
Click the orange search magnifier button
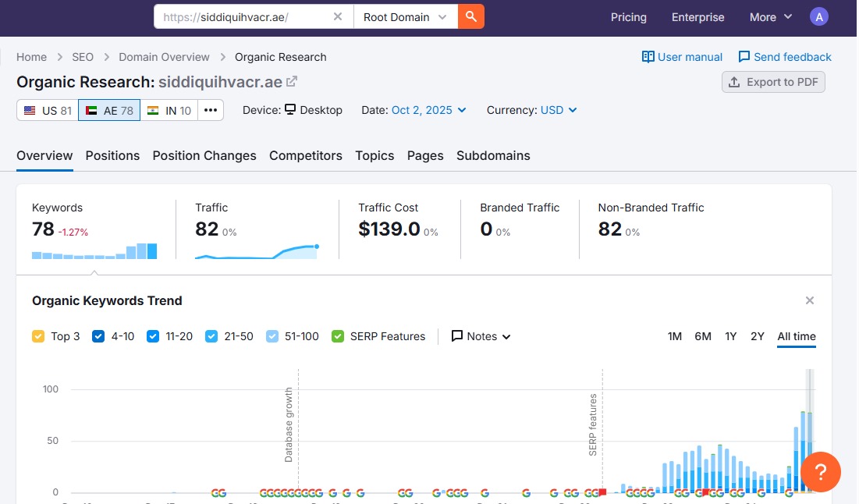coord(470,16)
